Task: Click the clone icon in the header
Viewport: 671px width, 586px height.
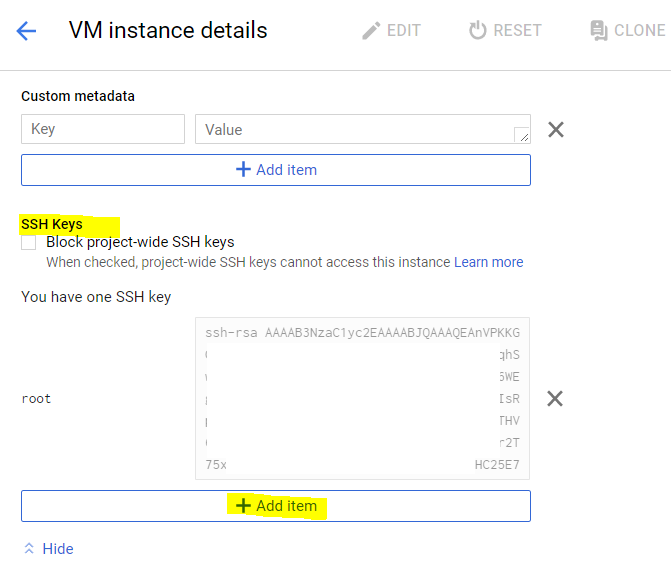Action: pyautogui.click(x=599, y=30)
